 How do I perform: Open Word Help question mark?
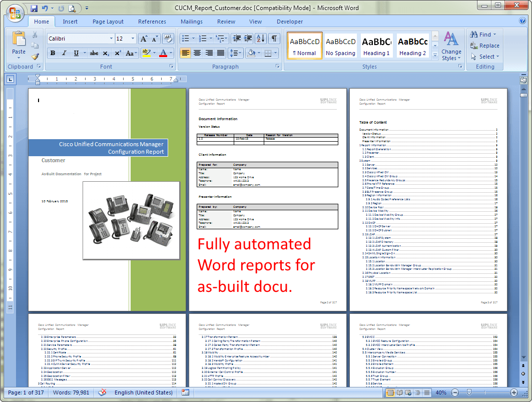coord(522,21)
